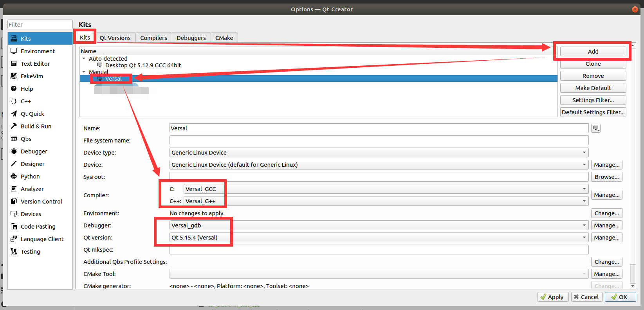The image size is (644, 310).
Task: Select the Debugger bug icon category
Action: point(14,151)
